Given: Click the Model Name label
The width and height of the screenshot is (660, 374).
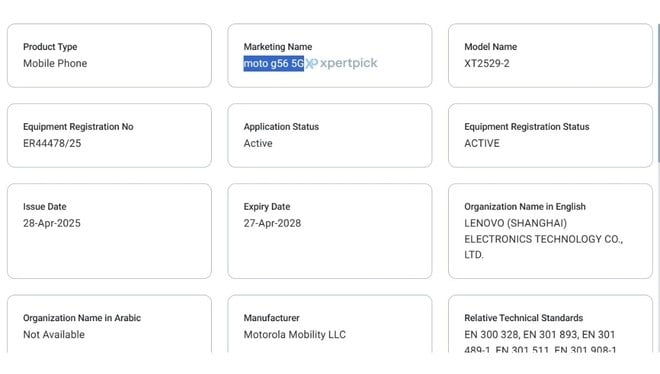Looking at the screenshot, I should (491, 47).
